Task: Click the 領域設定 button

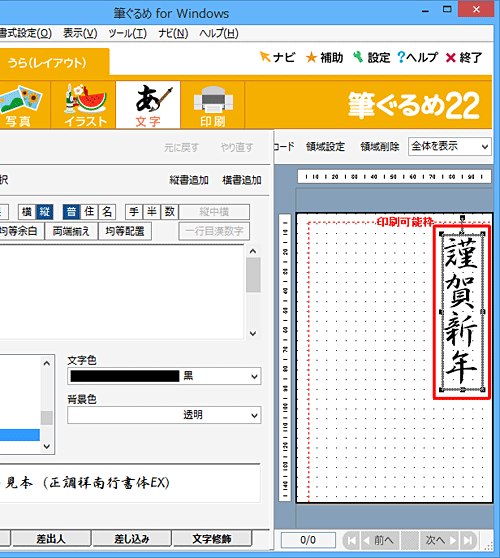Action: coord(325,146)
